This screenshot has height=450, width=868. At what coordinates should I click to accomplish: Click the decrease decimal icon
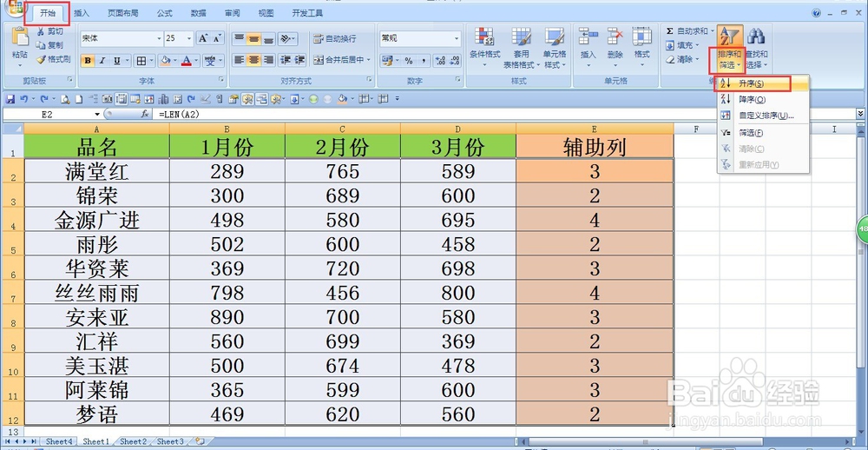(x=455, y=61)
